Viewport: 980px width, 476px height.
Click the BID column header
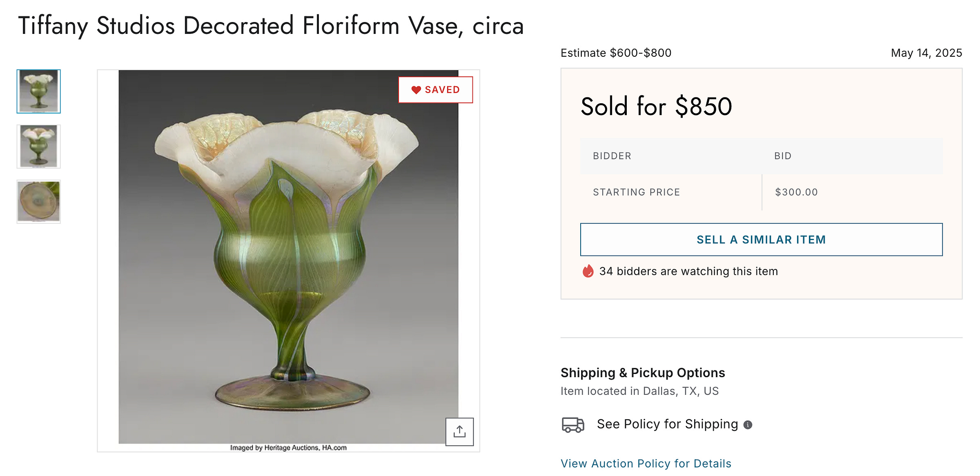(783, 156)
